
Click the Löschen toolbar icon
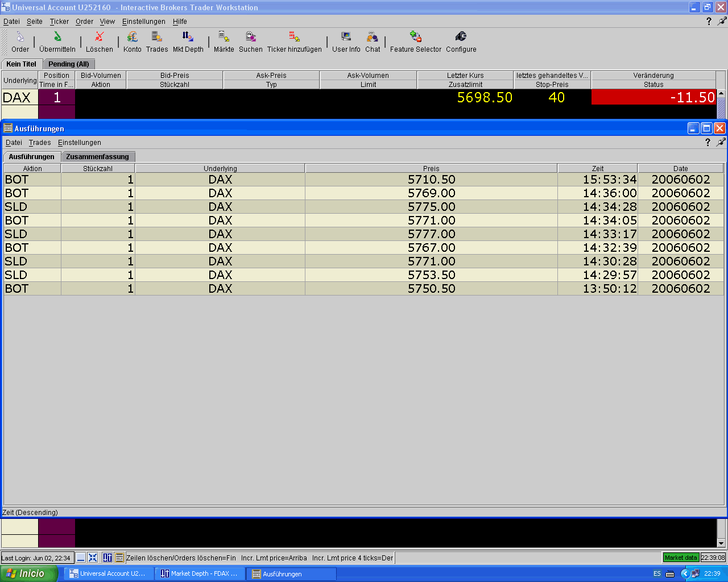click(100, 37)
